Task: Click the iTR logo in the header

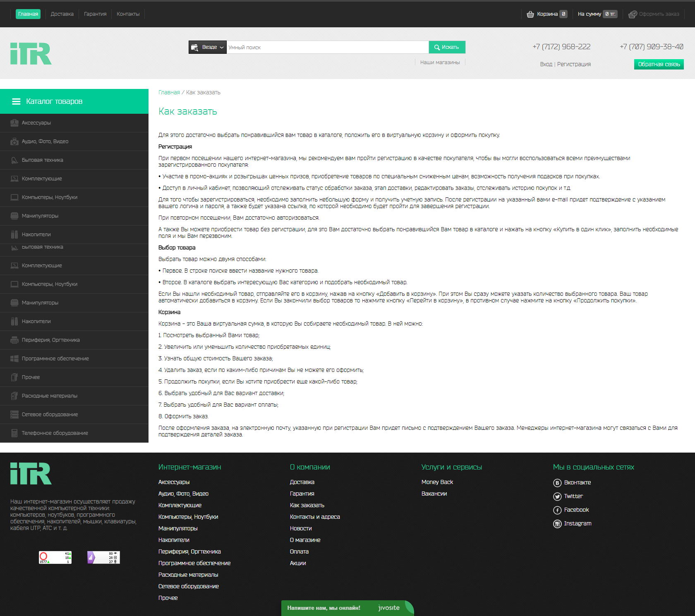Action: (31, 54)
